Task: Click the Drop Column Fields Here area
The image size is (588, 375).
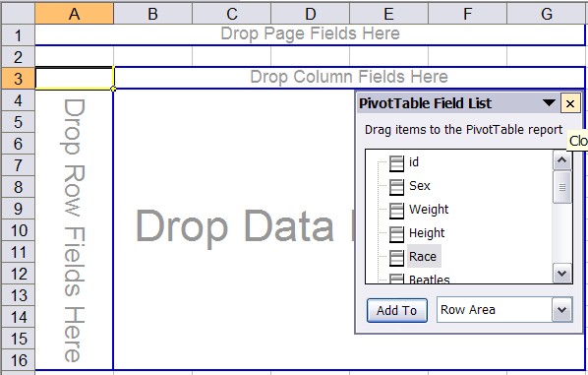Action: (349, 78)
